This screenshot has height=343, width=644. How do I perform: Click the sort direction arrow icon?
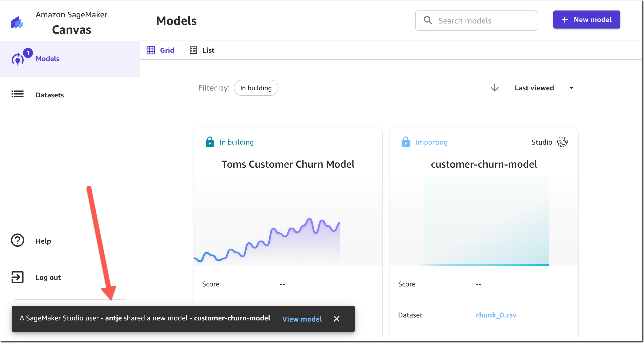click(495, 88)
